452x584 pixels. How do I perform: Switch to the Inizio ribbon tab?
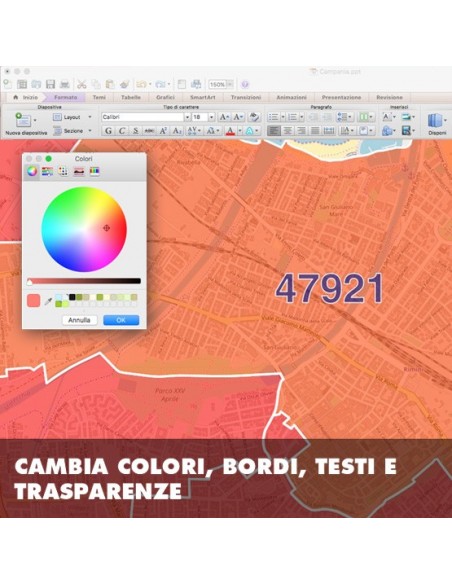coord(25,97)
